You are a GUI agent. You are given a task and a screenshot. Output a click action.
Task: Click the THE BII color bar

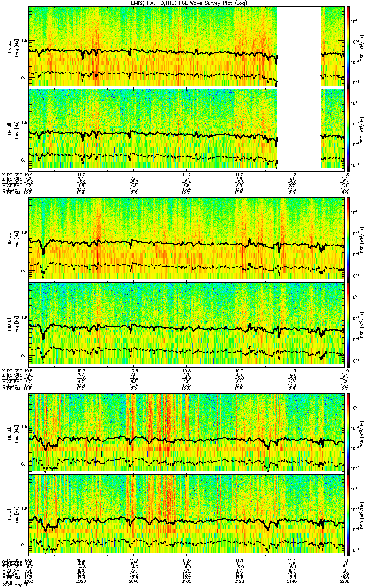coord(348,514)
